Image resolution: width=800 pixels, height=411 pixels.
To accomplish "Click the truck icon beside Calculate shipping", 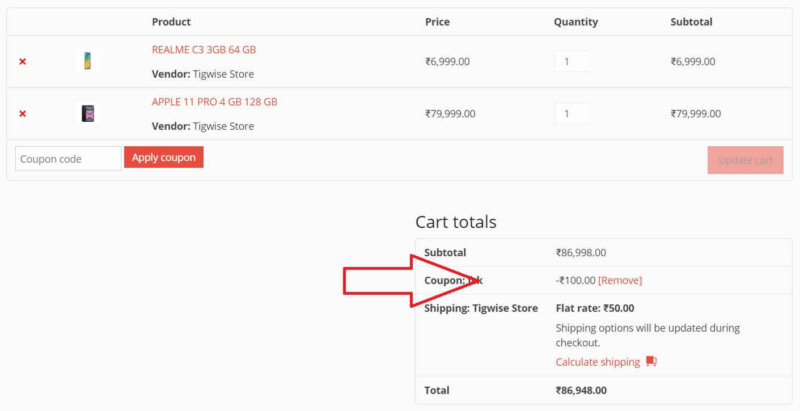I will coord(651,362).
